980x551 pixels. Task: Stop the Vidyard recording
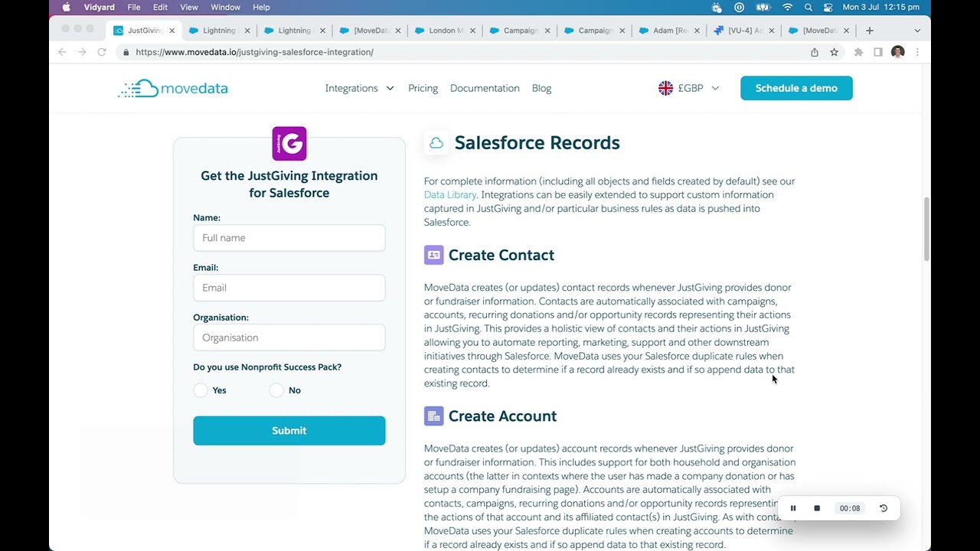point(817,508)
